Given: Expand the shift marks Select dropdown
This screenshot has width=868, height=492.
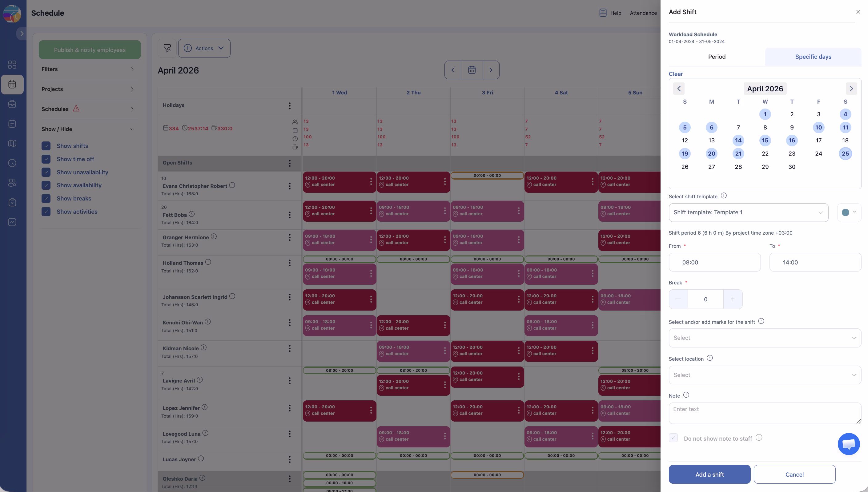Looking at the screenshot, I should tap(765, 338).
